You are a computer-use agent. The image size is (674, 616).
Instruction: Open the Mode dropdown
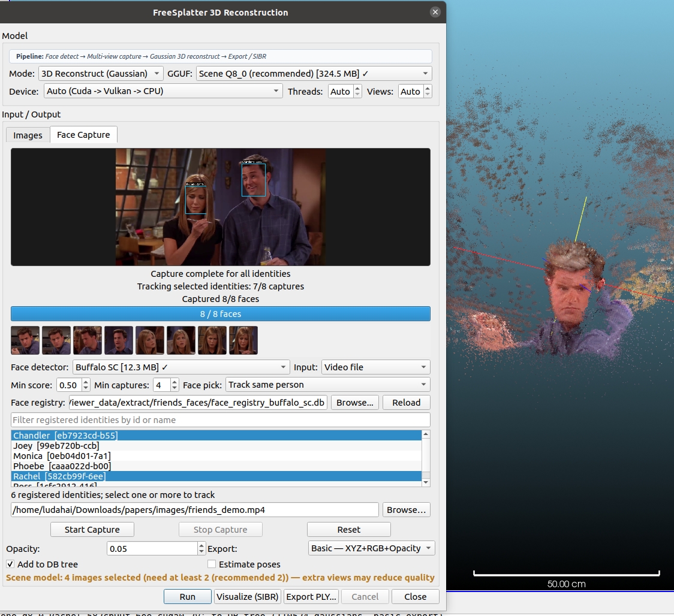101,74
